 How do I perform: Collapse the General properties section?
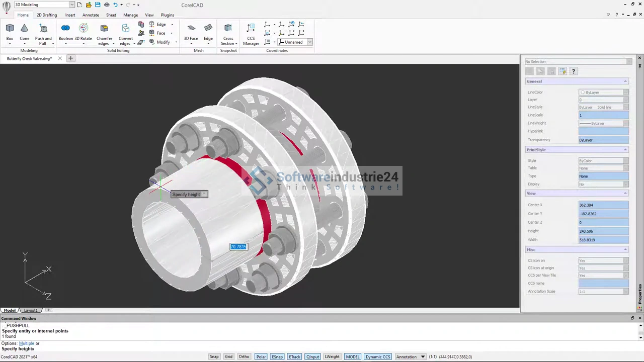pyautogui.click(x=625, y=81)
